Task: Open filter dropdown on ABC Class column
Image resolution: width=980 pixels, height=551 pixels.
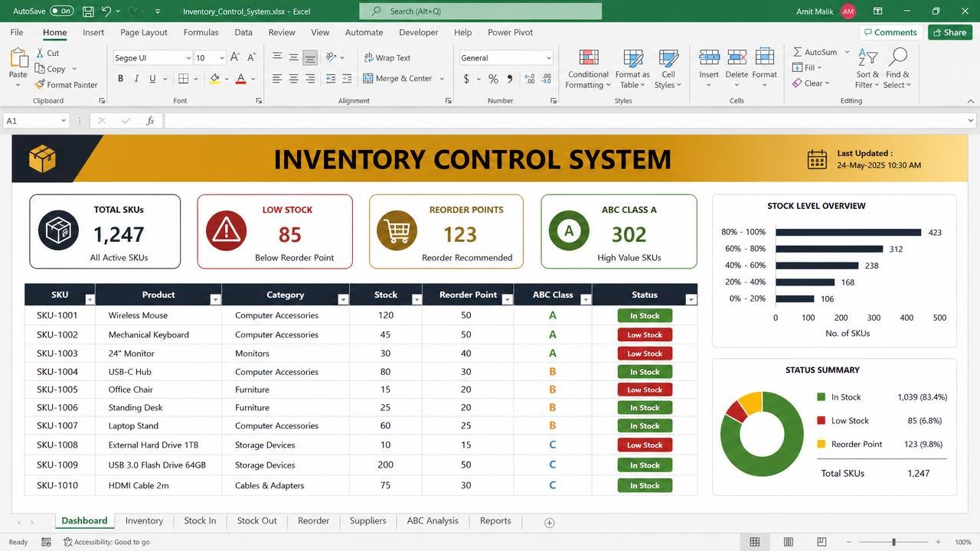Action: tap(586, 300)
